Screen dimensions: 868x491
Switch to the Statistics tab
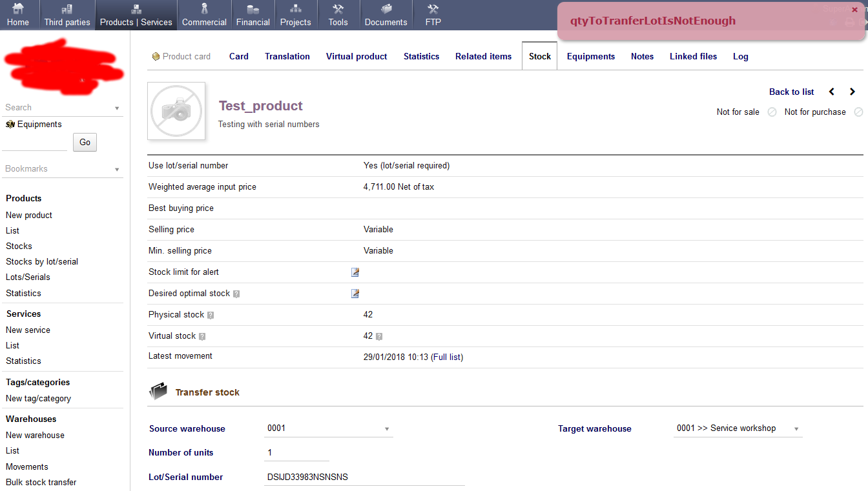tap(421, 57)
